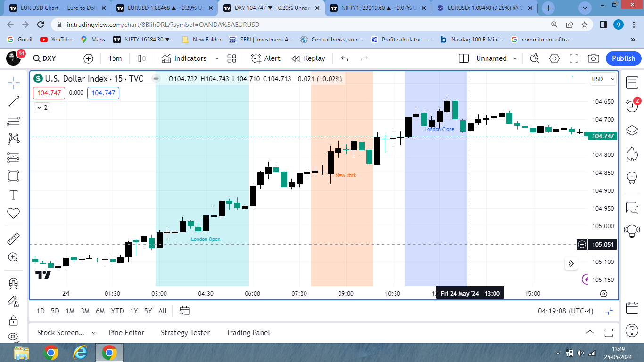Hide the price scale panel with double-arrow
644x362 pixels.
(571, 263)
